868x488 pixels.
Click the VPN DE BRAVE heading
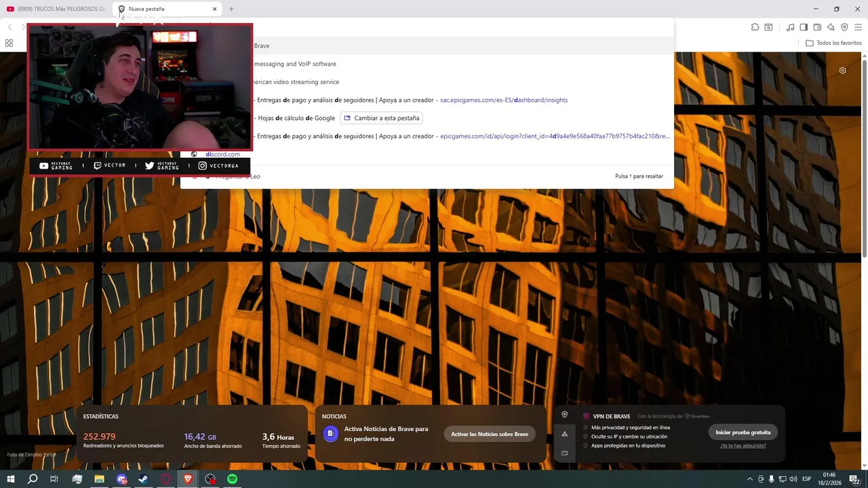612,416
